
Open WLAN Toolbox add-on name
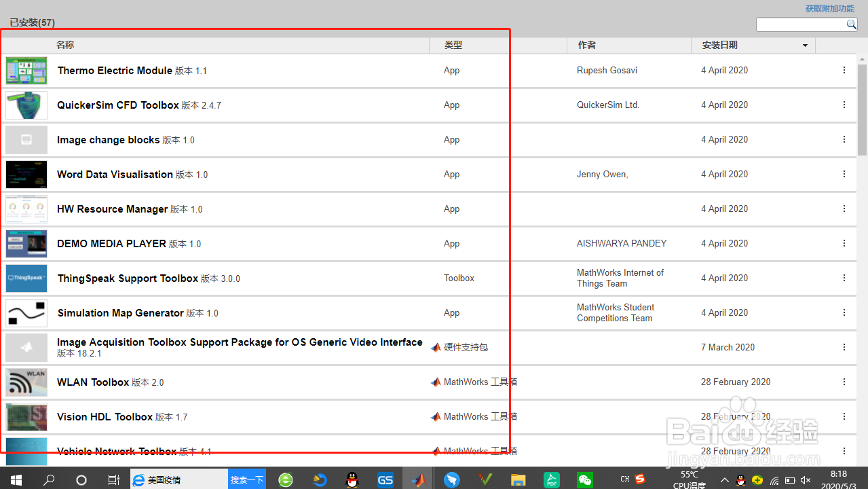pyautogui.click(x=93, y=382)
